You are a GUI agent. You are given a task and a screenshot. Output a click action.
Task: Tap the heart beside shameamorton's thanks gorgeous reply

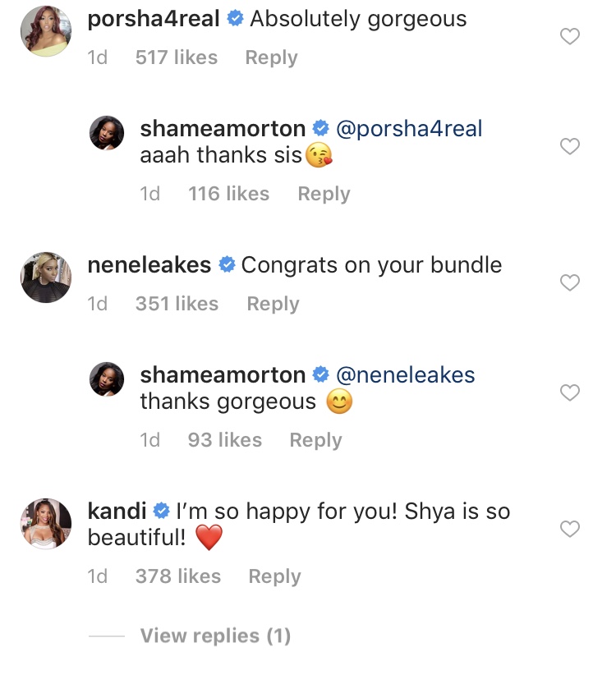point(570,392)
